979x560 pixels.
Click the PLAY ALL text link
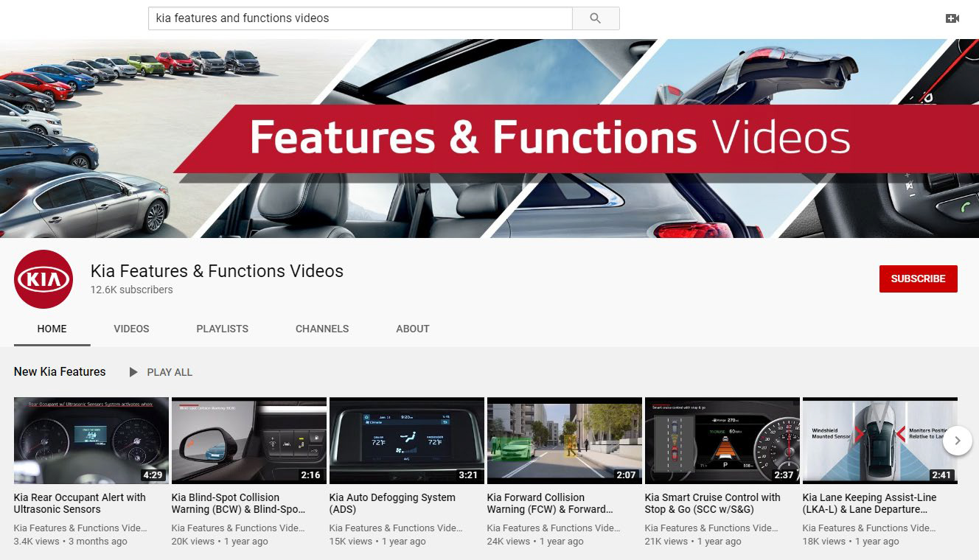170,372
